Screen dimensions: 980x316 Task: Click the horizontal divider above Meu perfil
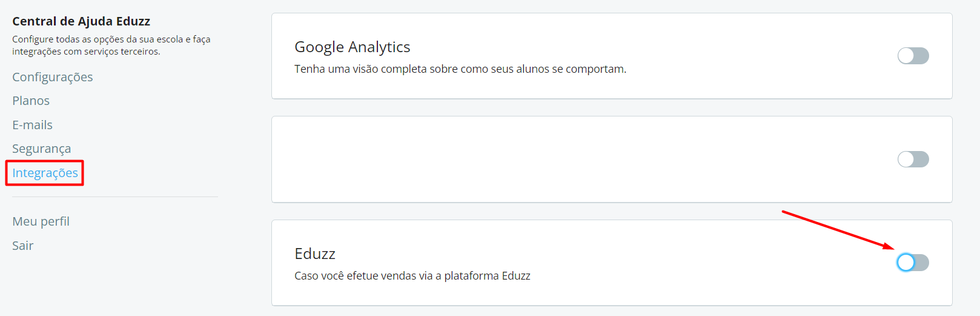click(x=115, y=197)
